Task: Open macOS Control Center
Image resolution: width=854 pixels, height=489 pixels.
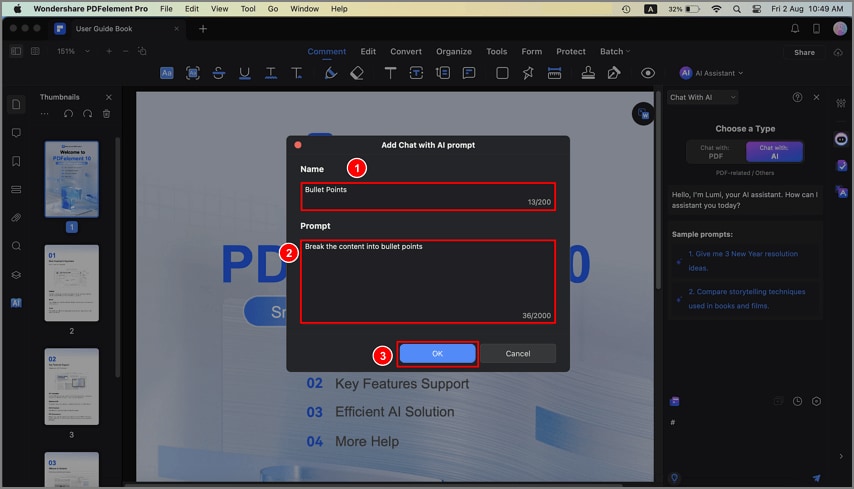Action: [757, 9]
